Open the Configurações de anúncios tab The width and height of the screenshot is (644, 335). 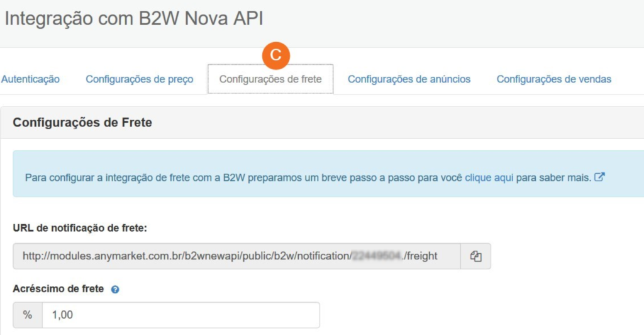(409, 79)
